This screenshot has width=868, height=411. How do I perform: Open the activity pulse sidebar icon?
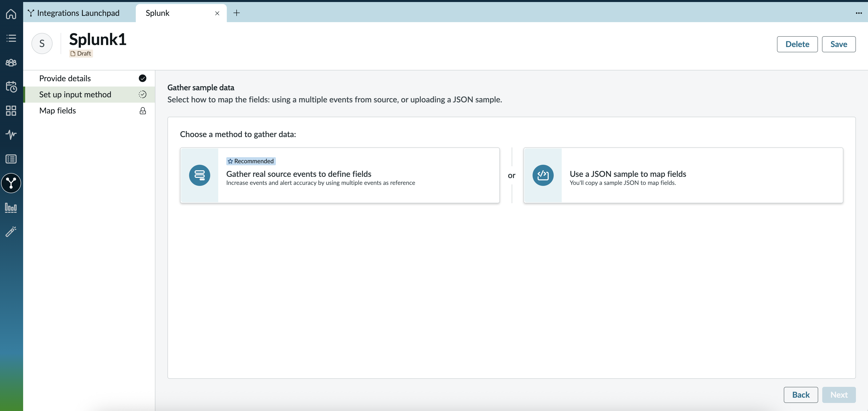[x=11, y=135]
